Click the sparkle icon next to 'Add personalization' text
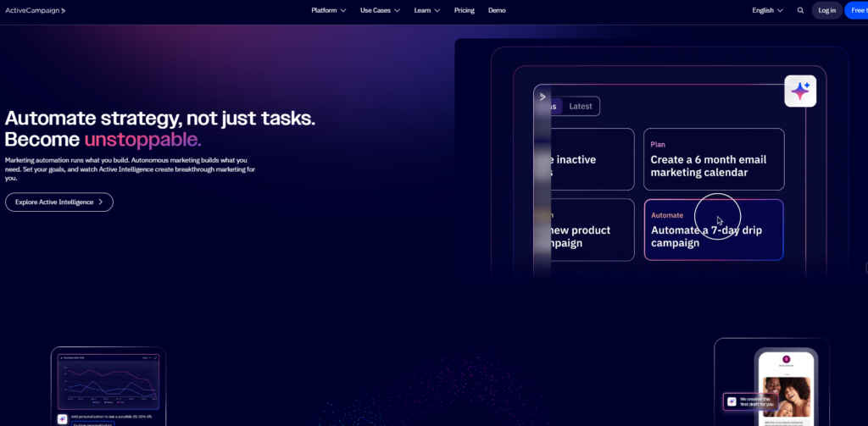The width and height of the screenshot is (868, 426). click(63, 418)
